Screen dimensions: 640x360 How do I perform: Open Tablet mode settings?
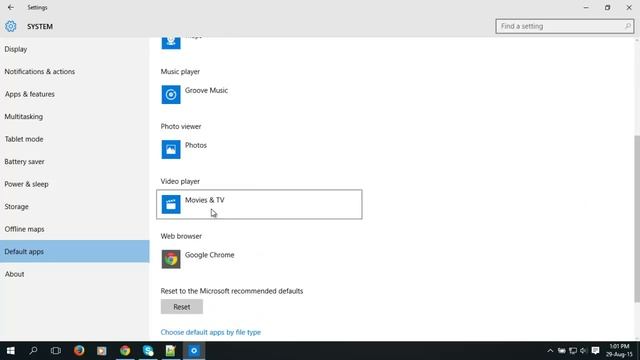[75, 139]
